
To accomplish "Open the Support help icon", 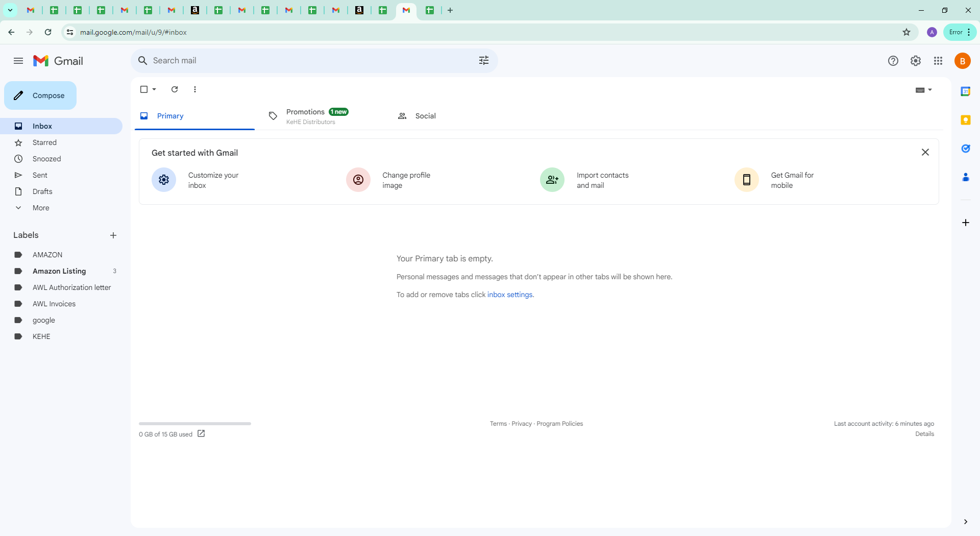I will click(893, 61).
